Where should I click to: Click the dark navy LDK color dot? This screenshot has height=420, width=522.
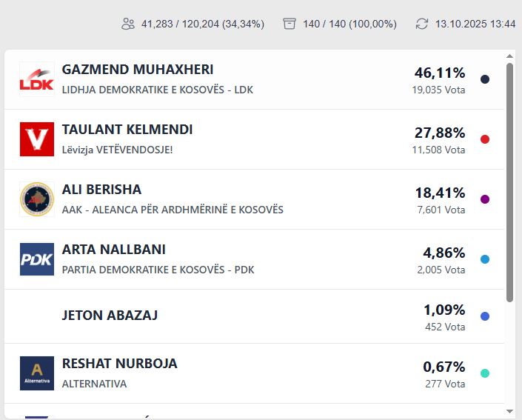[485, 79]
